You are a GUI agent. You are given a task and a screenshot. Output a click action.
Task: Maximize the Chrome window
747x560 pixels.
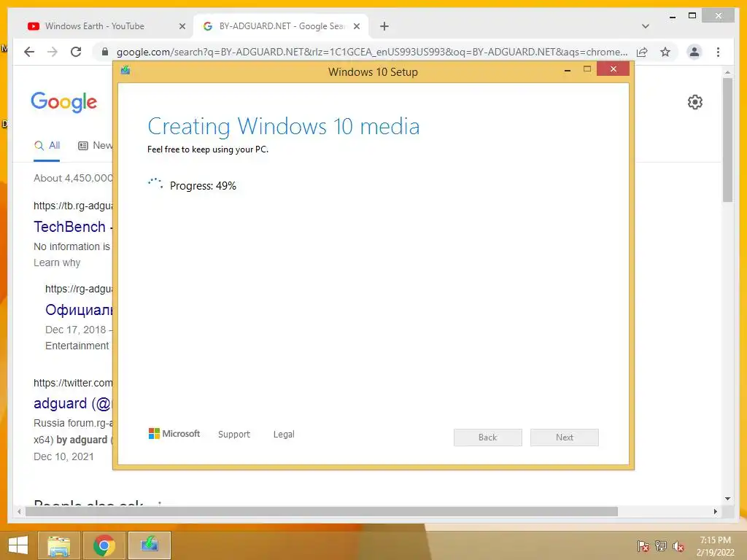(692, 16)
